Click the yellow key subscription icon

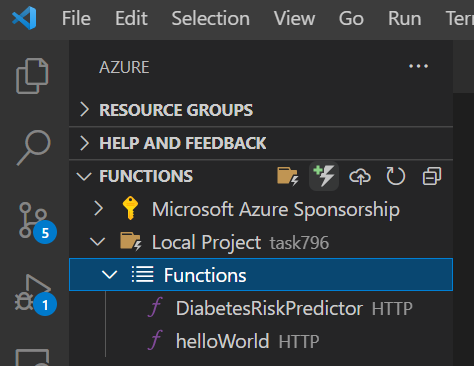click(130, 208)
